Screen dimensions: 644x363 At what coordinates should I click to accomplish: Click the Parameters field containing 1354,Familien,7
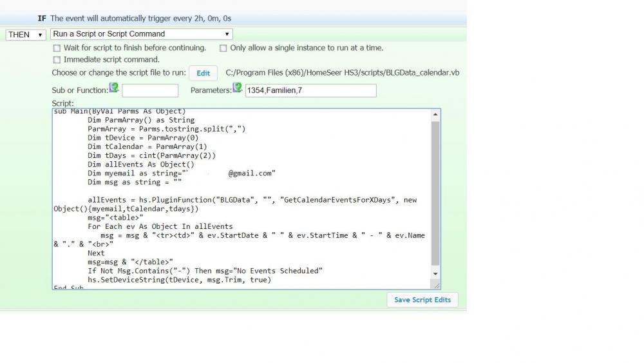tap(310, 91)
